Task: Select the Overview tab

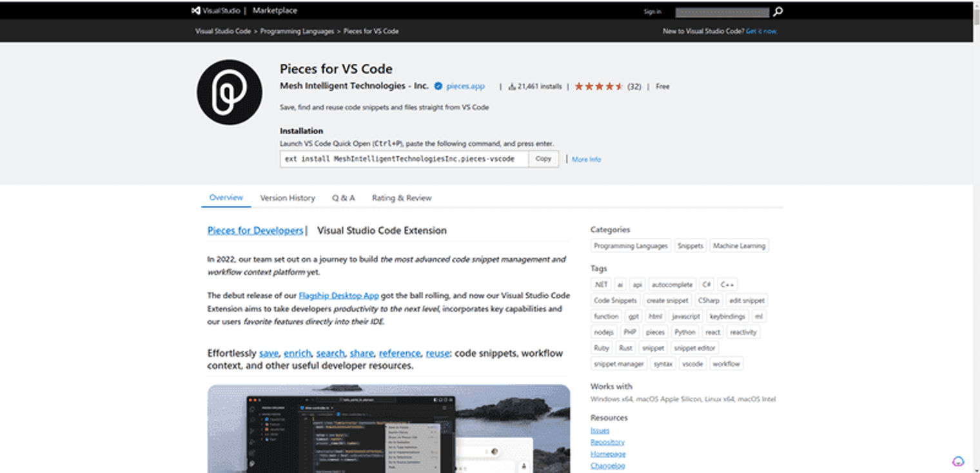Action: pyautogui.click(x=226, y=197)
